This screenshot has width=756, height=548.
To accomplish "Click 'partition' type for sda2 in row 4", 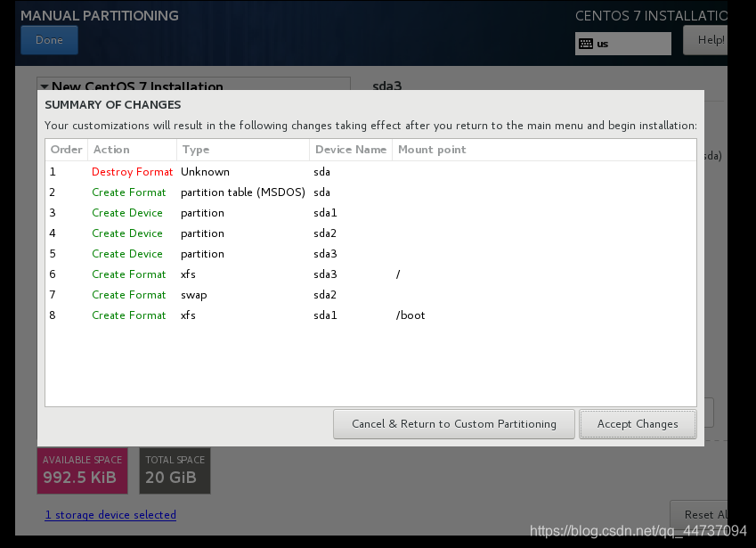I will [x=202, y=234].
